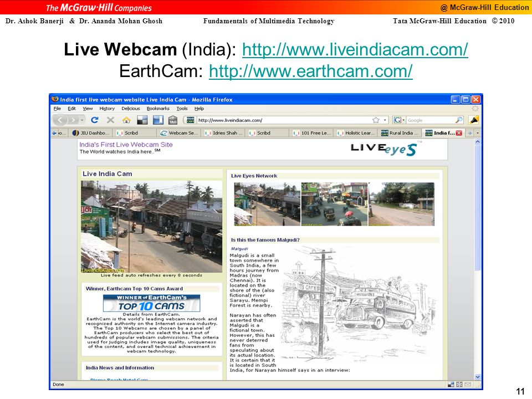Screen dimensions: 532x399
Task: Click the status bar envelope icon
Action: coord(468,385)
